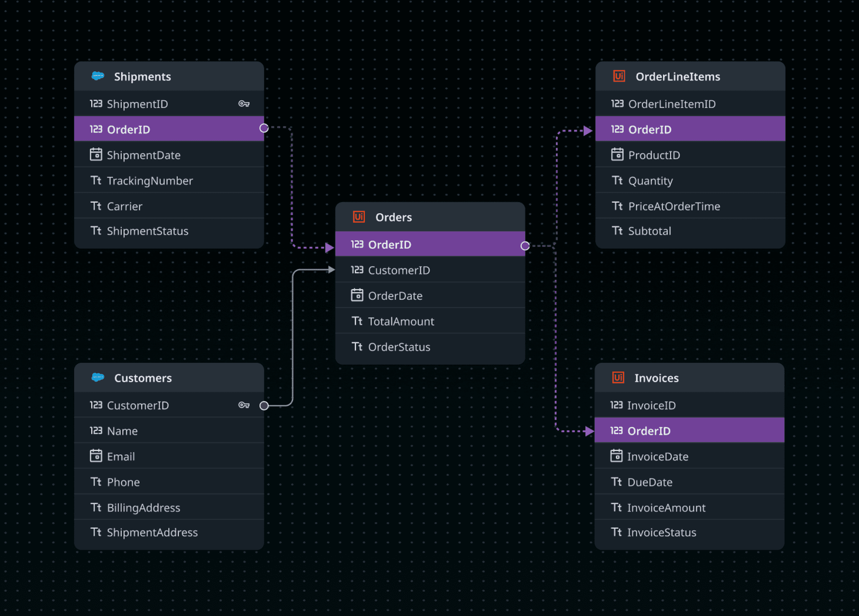Click the calendar icon next to ShipmentDate

(96, 155)
